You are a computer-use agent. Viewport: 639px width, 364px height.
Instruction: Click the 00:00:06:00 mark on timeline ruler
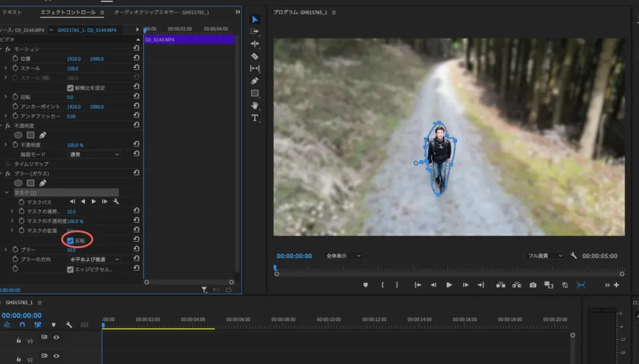tap(238, 320)
